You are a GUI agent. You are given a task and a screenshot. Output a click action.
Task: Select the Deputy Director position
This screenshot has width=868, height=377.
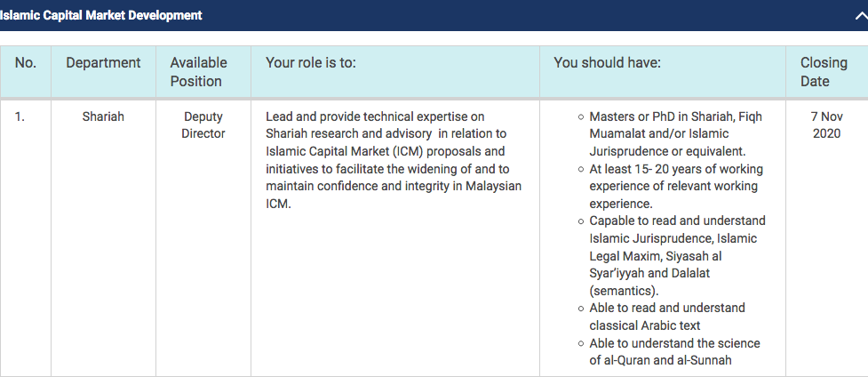[x=203, y=125]
